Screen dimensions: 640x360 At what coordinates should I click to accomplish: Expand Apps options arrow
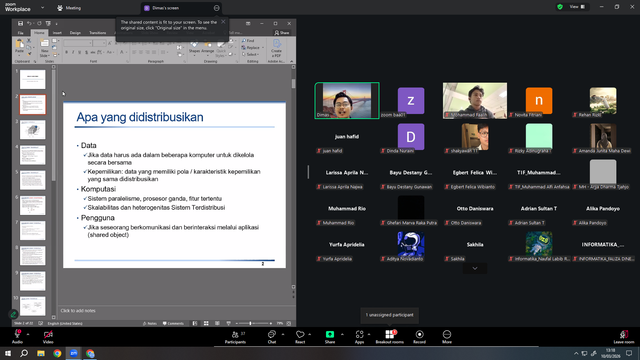369,334
